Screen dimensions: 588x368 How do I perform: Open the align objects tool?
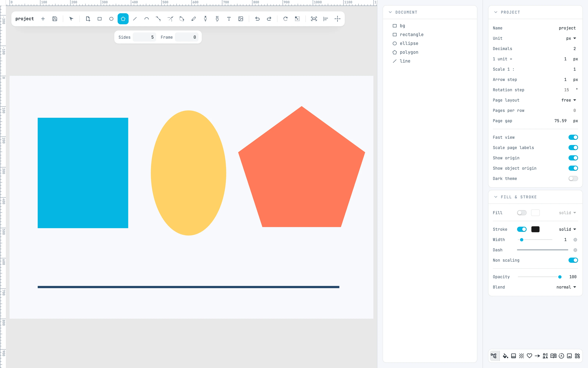(326, 19)
